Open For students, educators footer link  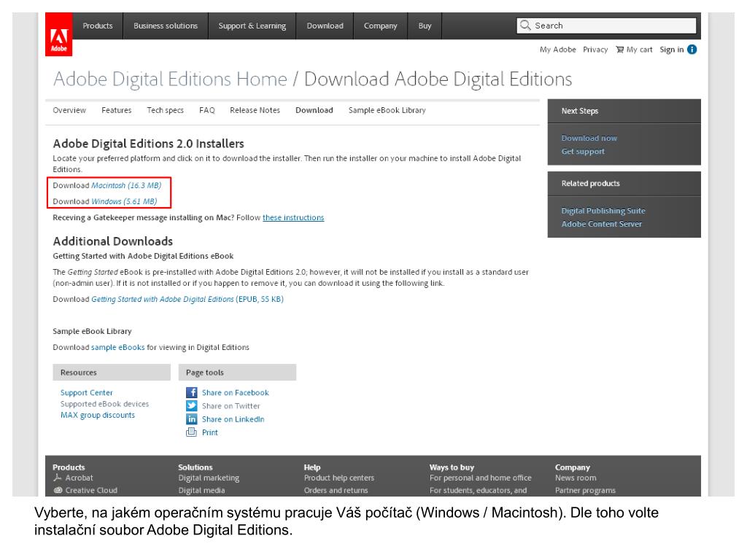point(478,490)
